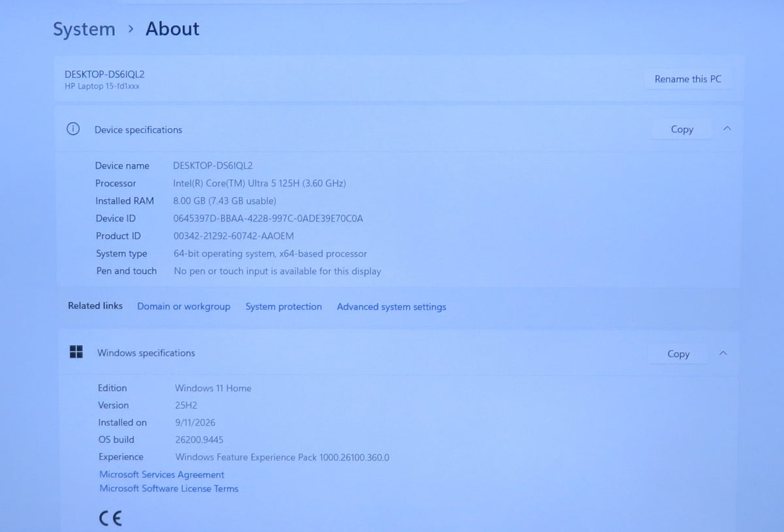Screen dimensions: 784x532
Task: Open Microsoft Software License Terms link
Action: 169,488
